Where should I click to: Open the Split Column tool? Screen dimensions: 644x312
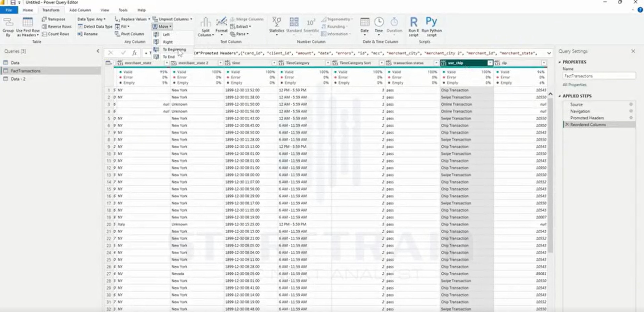tap(205, 27)
